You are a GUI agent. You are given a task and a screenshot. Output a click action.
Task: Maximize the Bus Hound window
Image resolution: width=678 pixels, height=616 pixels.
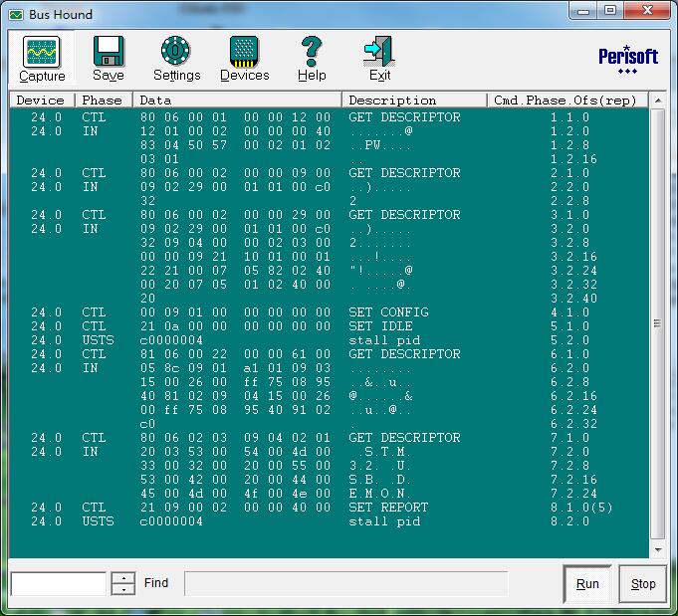610,10
